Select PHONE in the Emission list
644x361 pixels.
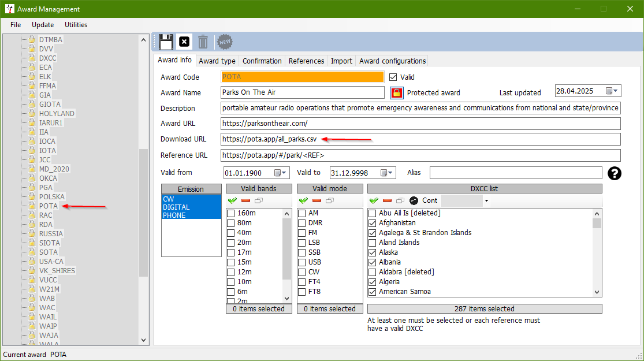click(191, 215)
